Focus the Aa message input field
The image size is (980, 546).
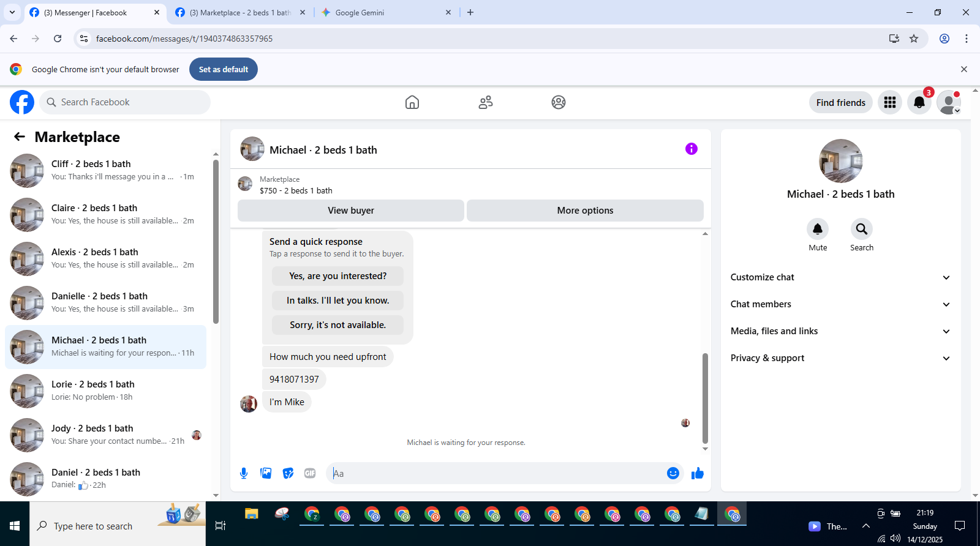tap(496, 473)
